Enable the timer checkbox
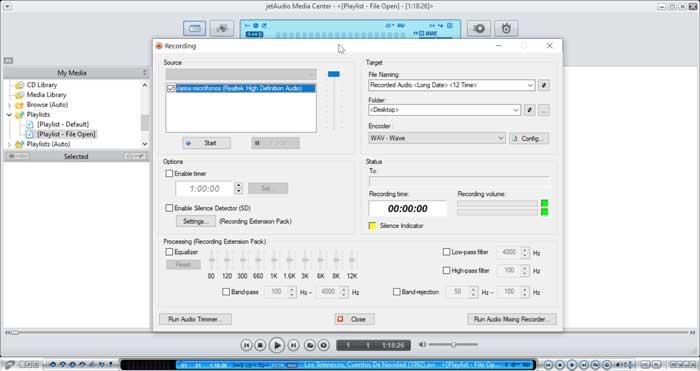Image resolution: width=700 pixels, height=371 pixels. tap(169, 174)
